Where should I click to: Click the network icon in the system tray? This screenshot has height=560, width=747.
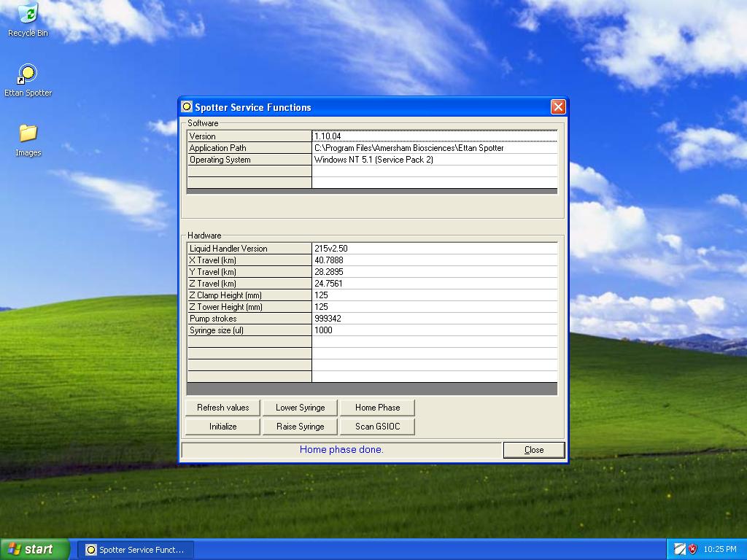tap(680, 548)
